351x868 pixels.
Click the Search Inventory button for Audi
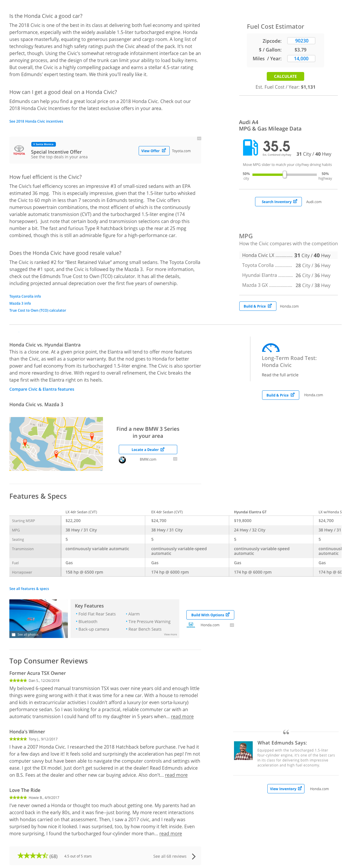278,202
